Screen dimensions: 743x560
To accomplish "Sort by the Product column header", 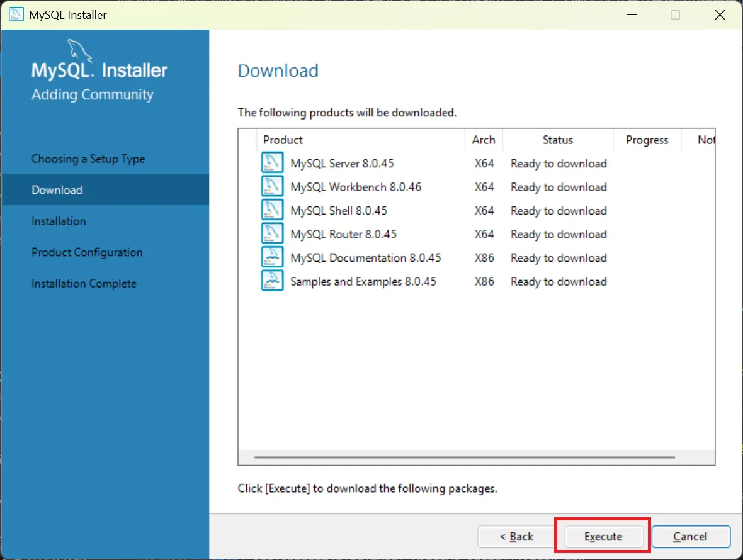I will pos(283,140).
